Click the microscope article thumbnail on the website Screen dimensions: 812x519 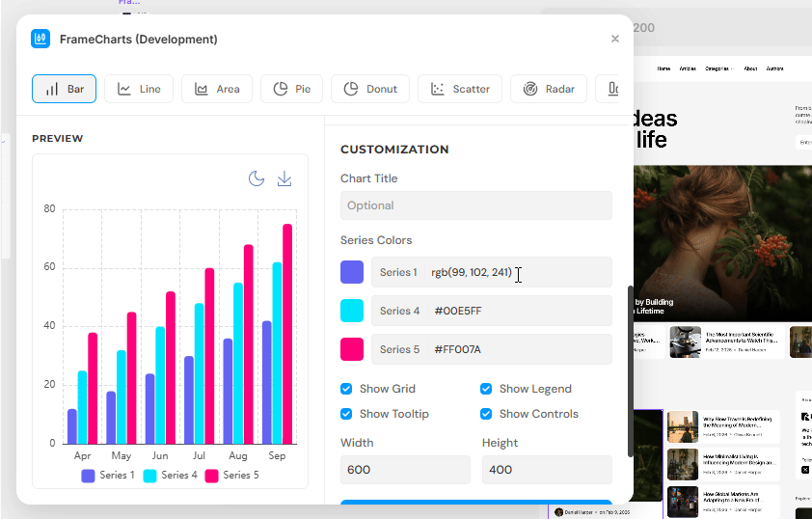click(685, 341)
